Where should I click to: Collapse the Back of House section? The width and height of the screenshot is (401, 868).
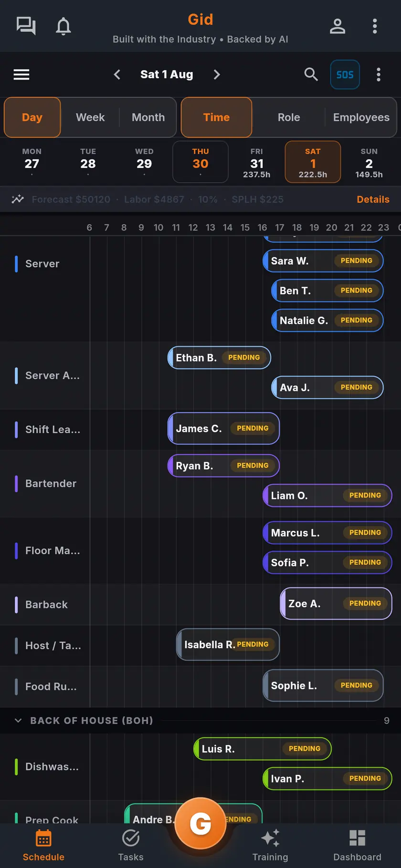coord(18,720)
